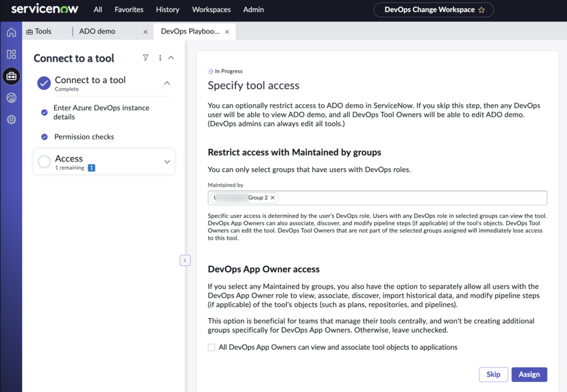Close the DevOps Playbook tab
The image size is (567, 392).
click(x=227, y=32)
